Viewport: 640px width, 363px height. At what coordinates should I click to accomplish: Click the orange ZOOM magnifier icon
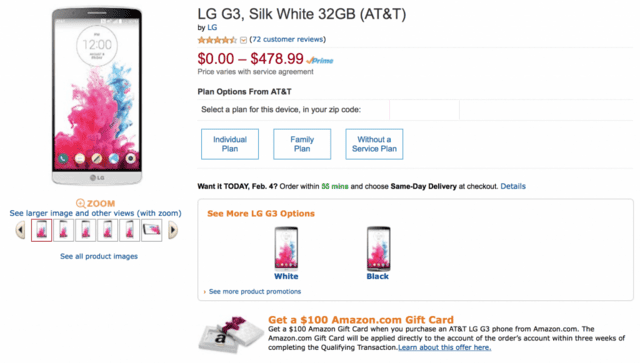point(80,203)
